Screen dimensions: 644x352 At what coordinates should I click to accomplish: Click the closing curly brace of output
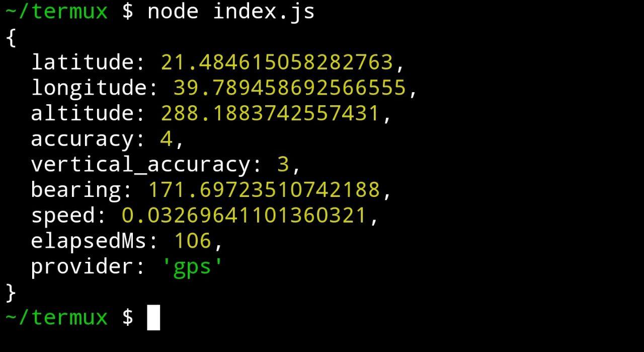(11, 293)
